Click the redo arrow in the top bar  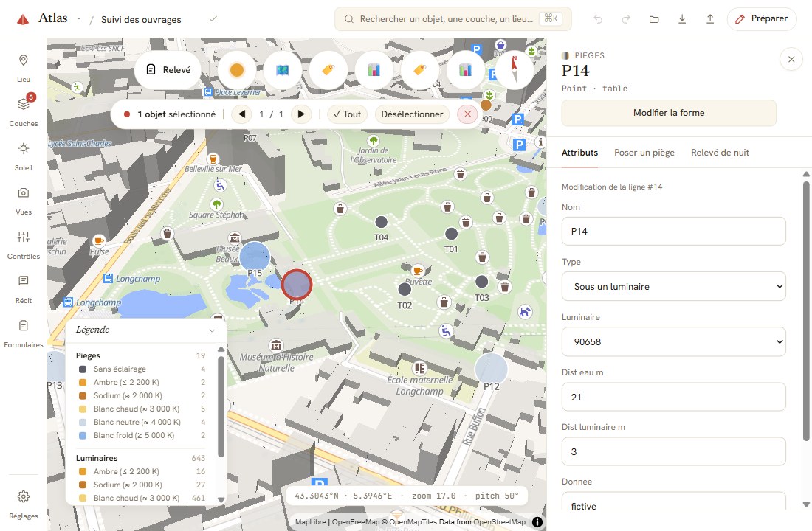(x=626, y=19)
